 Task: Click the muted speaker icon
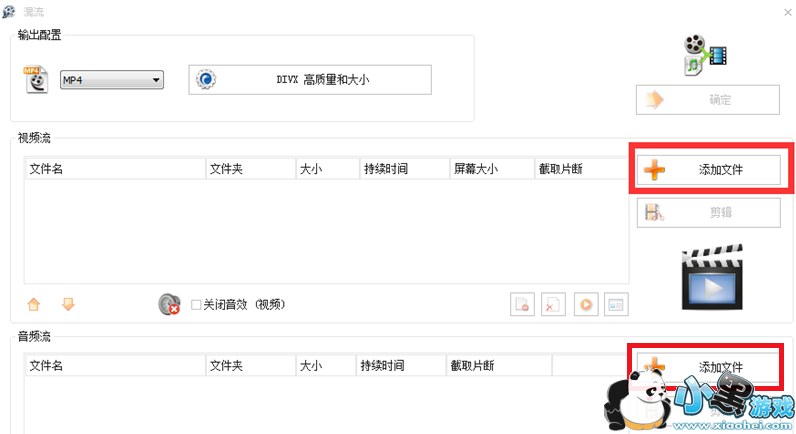(x=169, y=304)
